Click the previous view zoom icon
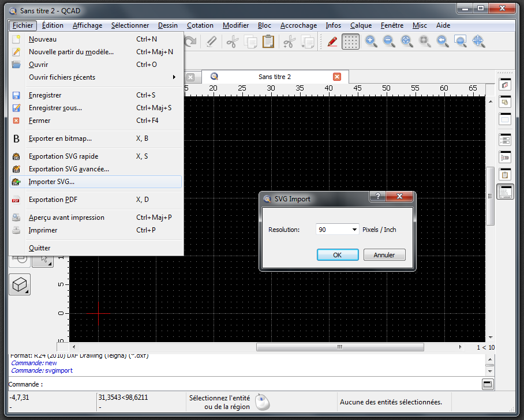Image resolution: width=524 pixels, height=420 pixels. [442, 41]
